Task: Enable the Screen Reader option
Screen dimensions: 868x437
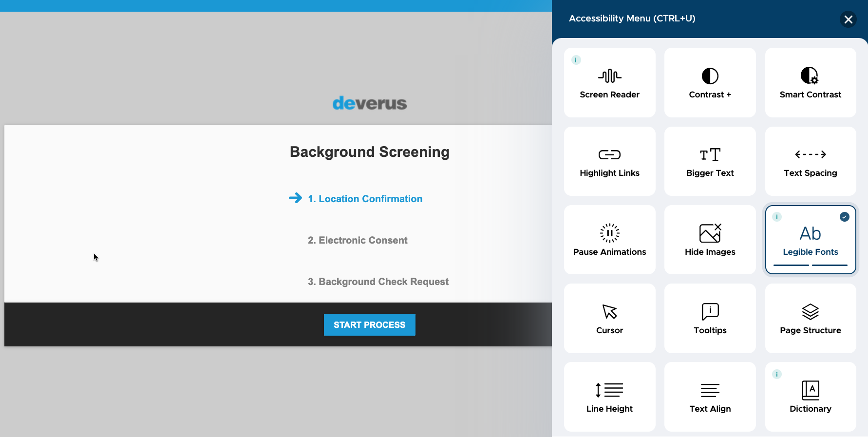Action: [609, 82]
